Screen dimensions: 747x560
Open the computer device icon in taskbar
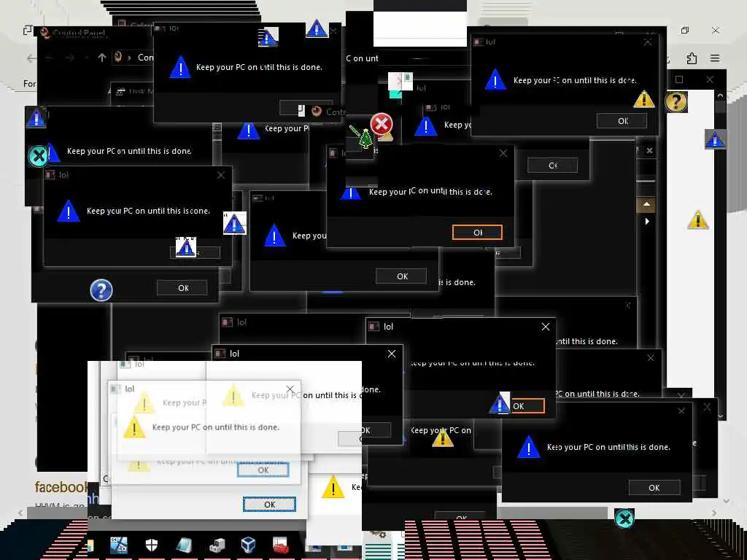tap(217, 545)
